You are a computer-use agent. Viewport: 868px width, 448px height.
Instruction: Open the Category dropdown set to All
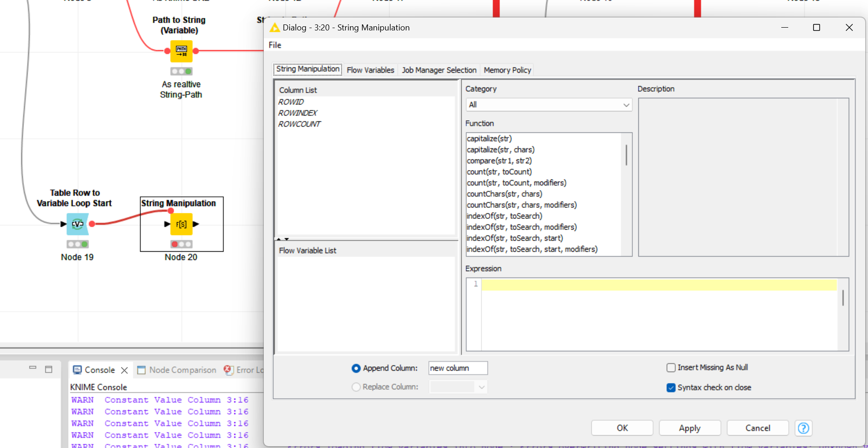[x=549, y=105]
